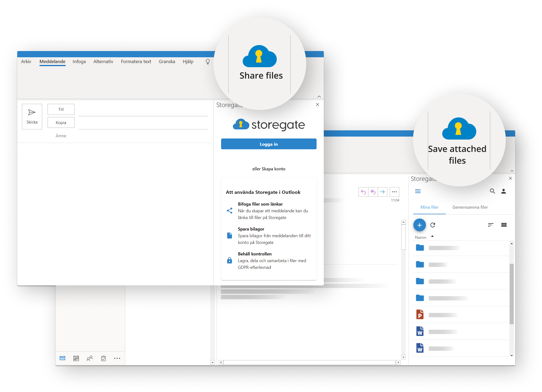Viewport: 542px width, 392px height.
Task: Click the Forward arrow icon
Action: click(383, 192)
